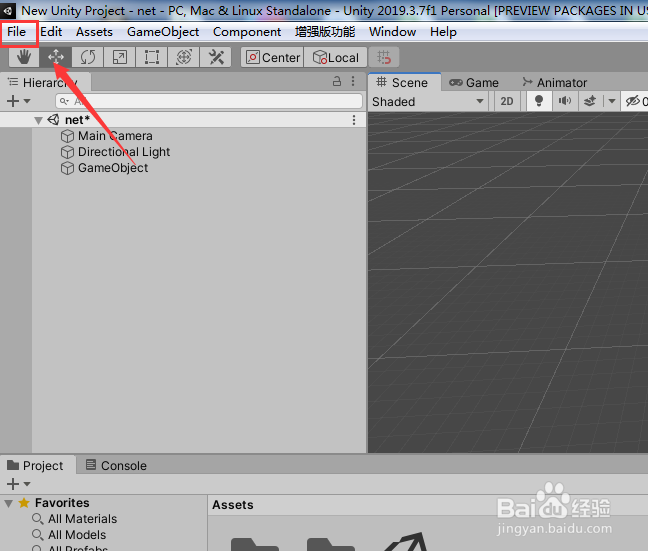The height and width of the screenshot is (551, 648).
Task: Open the File menu
Action: (17, 32)
